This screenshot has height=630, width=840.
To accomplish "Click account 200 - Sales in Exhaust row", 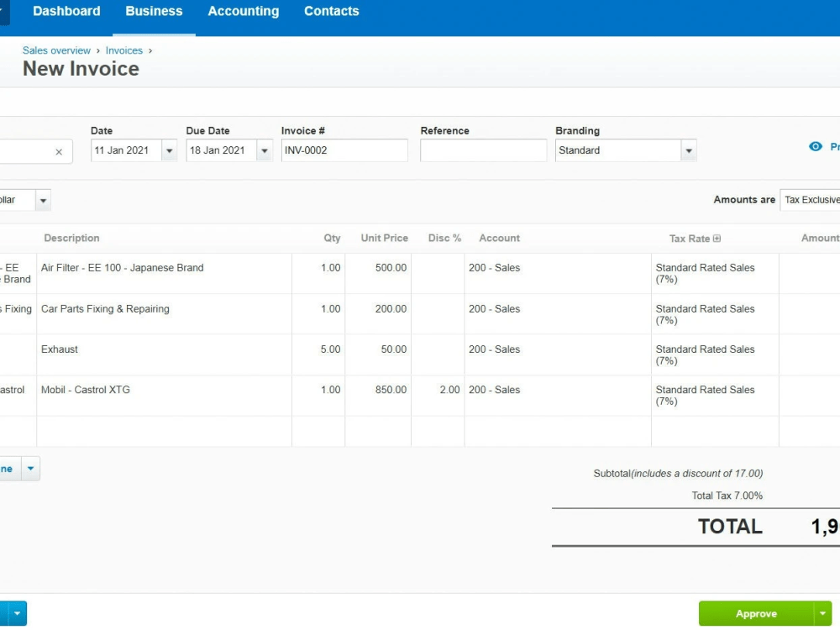I will coord(558,354).
